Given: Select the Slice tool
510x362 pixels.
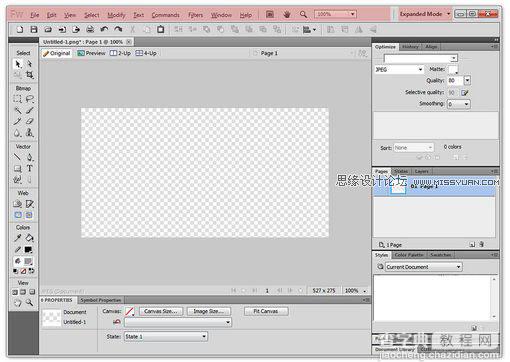Looking at the screenshot, I should [30, 204].
